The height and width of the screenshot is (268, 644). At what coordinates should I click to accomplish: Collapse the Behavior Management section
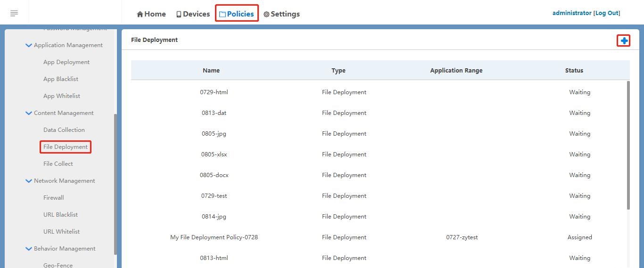coord(29,249)
